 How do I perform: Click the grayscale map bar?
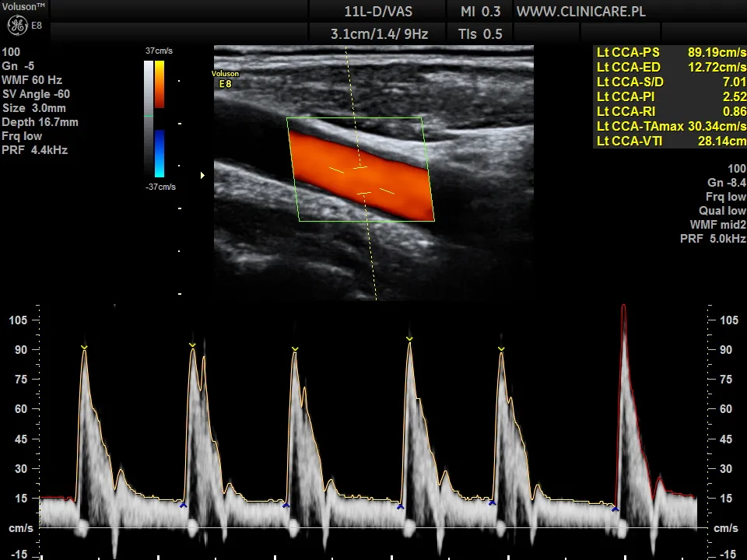149,117
